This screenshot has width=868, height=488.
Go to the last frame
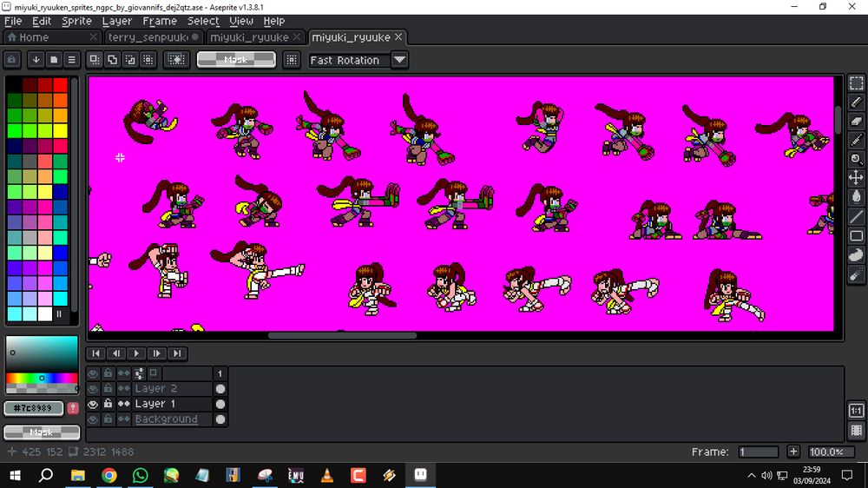tap(177, 353)
